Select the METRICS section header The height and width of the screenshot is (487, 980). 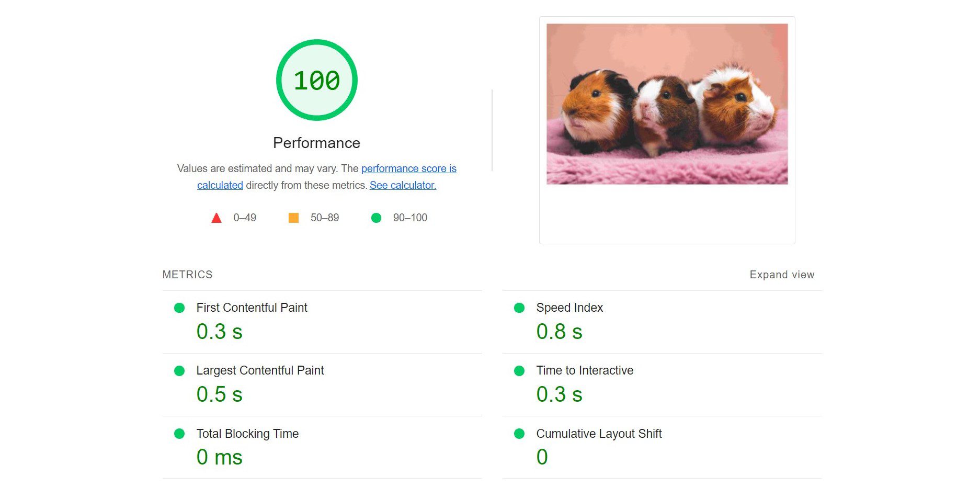187,274
